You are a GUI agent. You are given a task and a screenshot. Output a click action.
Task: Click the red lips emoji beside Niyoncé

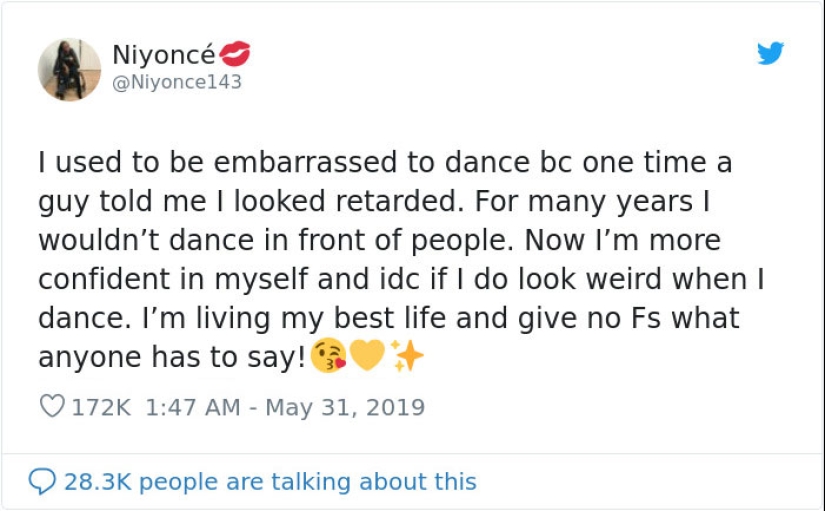click(233, 53)
